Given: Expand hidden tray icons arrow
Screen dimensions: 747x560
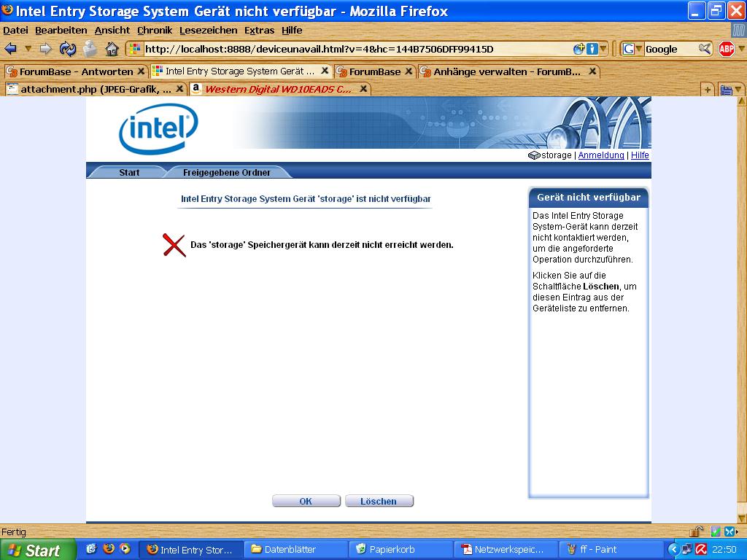Looking at the screenshot, I should point(673,549).
